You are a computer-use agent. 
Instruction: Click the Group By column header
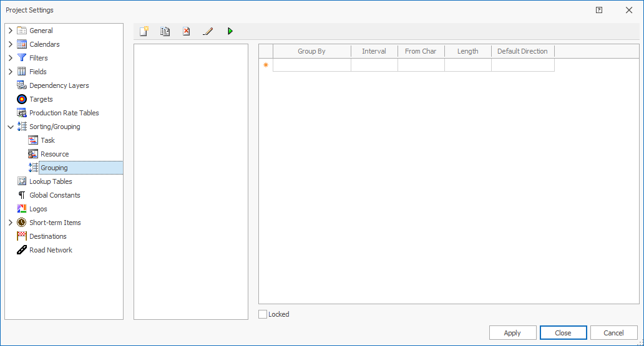point(311,51)
